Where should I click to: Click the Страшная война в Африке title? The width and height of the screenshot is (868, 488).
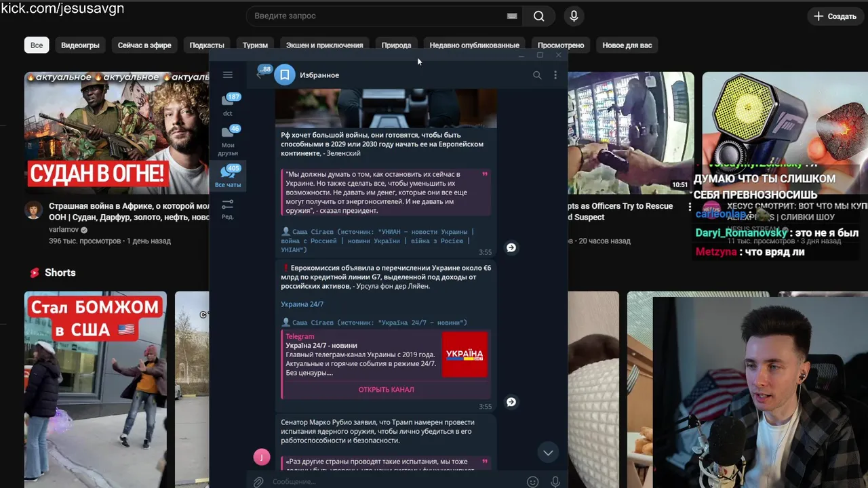pos(129,211)
